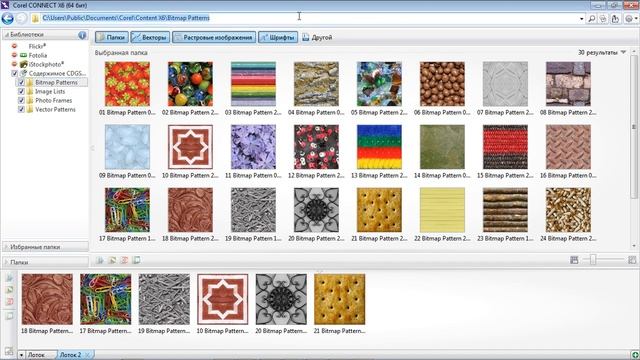Click the grayed-out forward navigation arrow

[x=21, y=18]
